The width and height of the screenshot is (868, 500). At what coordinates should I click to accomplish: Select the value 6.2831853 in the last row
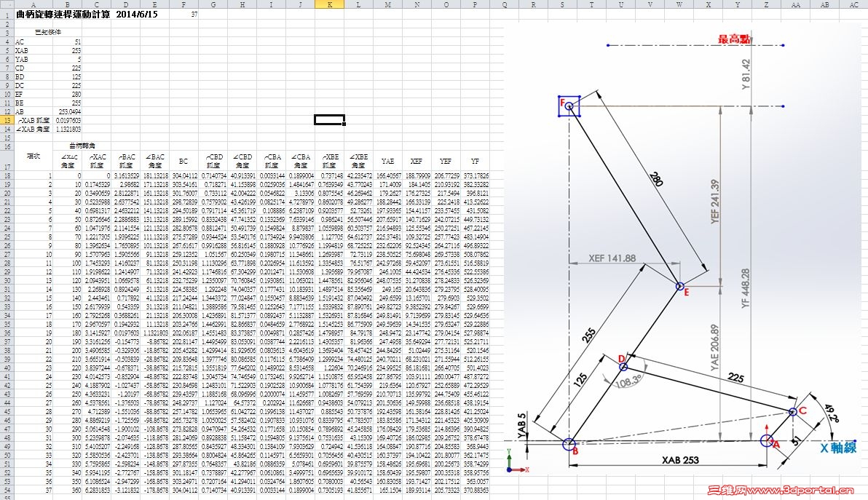pos(96,490)
